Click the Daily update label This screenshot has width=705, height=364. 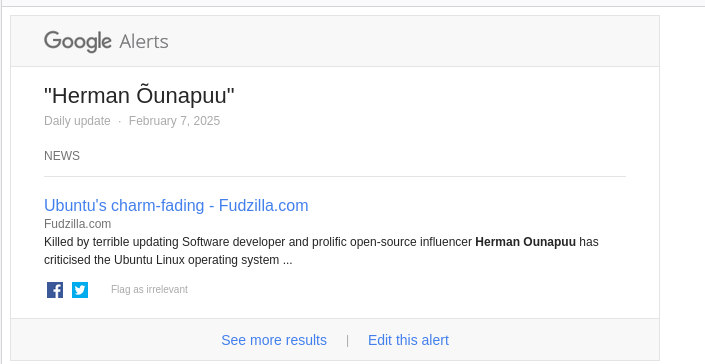click(77, 121)
